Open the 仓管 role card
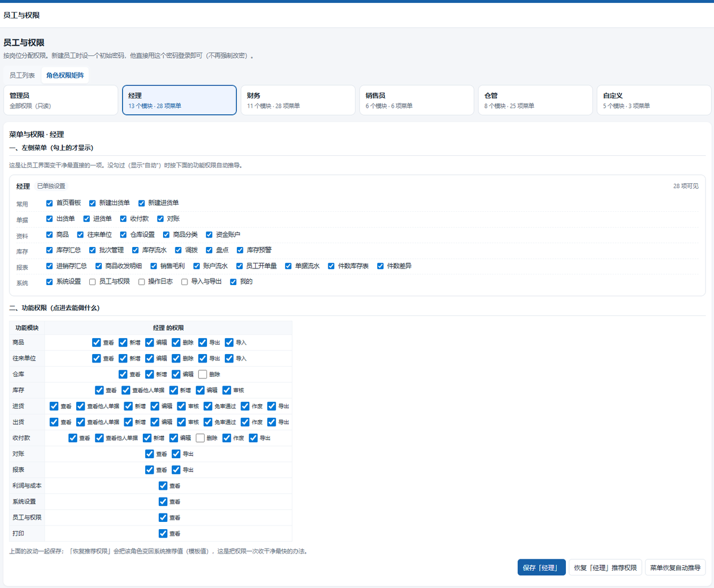 click(535, 100)
